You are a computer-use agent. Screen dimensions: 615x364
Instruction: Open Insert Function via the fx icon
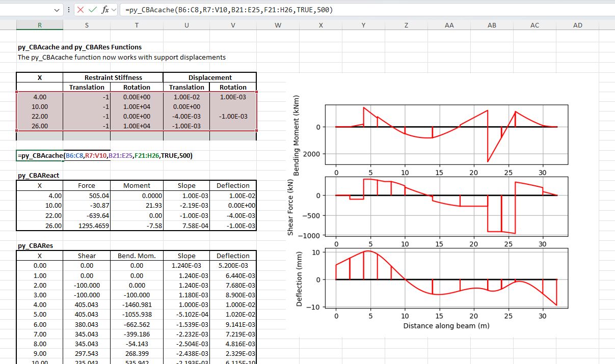(x=104, y=10)
